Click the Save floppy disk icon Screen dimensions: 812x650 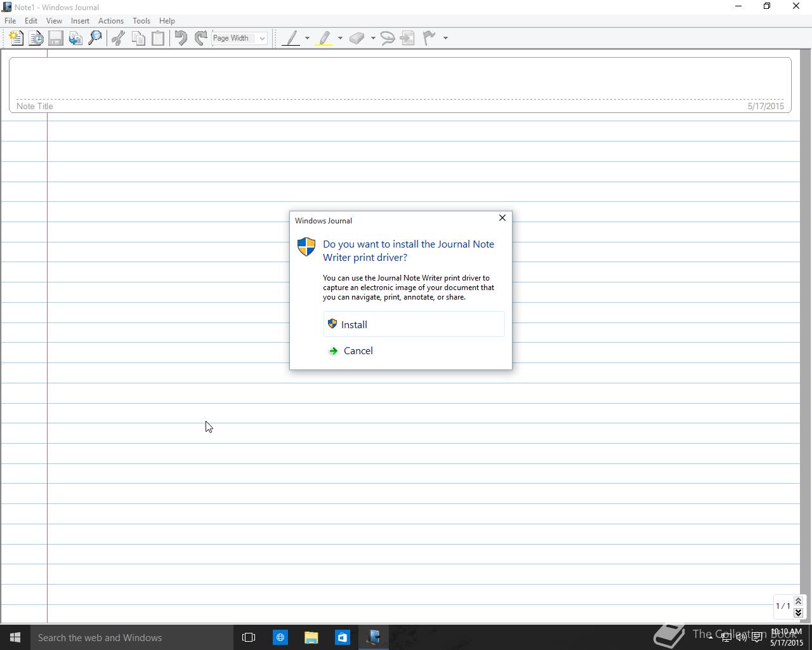[x=56, y=38]
